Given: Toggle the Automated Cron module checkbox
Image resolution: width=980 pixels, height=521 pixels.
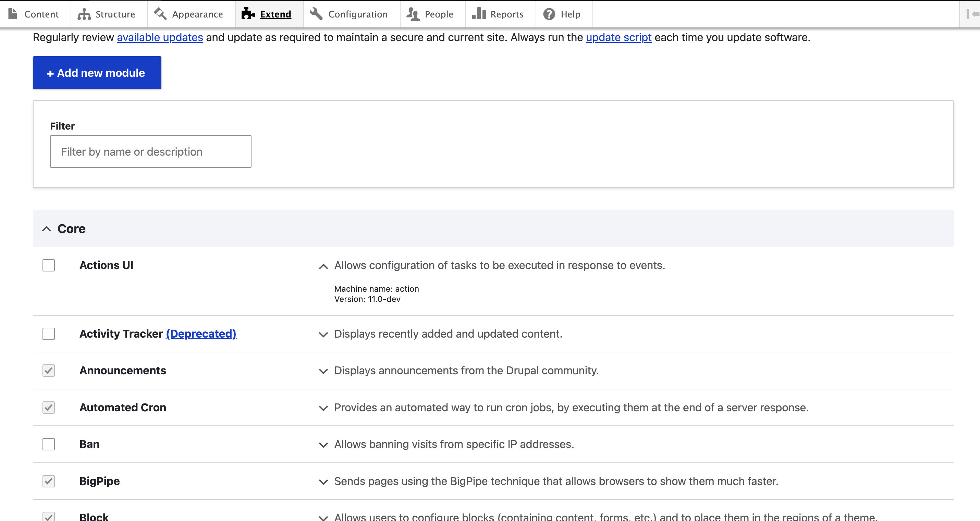Looking at the screenshot, I should (x=49, y=407).
